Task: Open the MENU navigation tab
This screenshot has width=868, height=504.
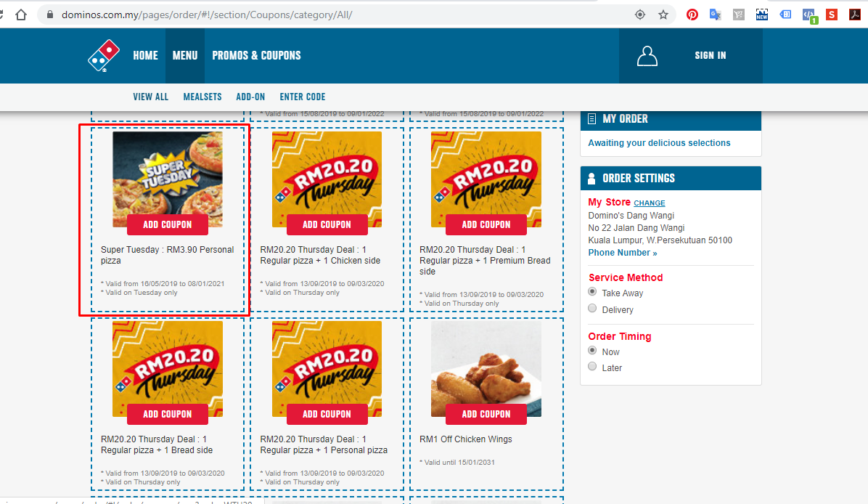Action: click(x=185, y=55)
